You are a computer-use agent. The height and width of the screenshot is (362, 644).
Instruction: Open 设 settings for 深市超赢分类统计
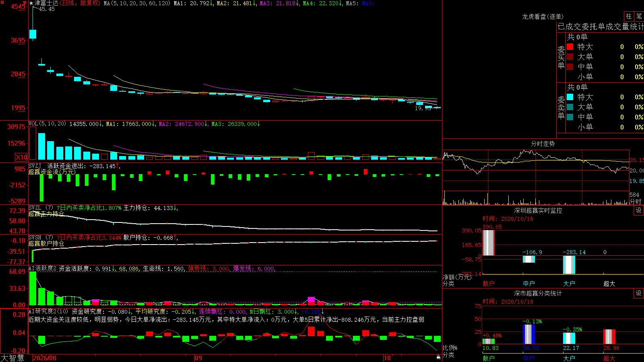coord(639,293)
